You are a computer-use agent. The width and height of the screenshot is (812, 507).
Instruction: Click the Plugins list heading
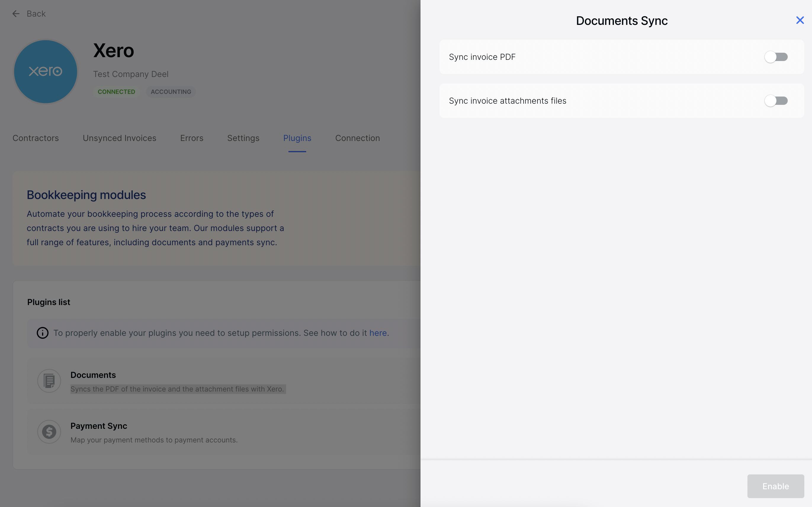pyautogui.click(x=49, y=302)
